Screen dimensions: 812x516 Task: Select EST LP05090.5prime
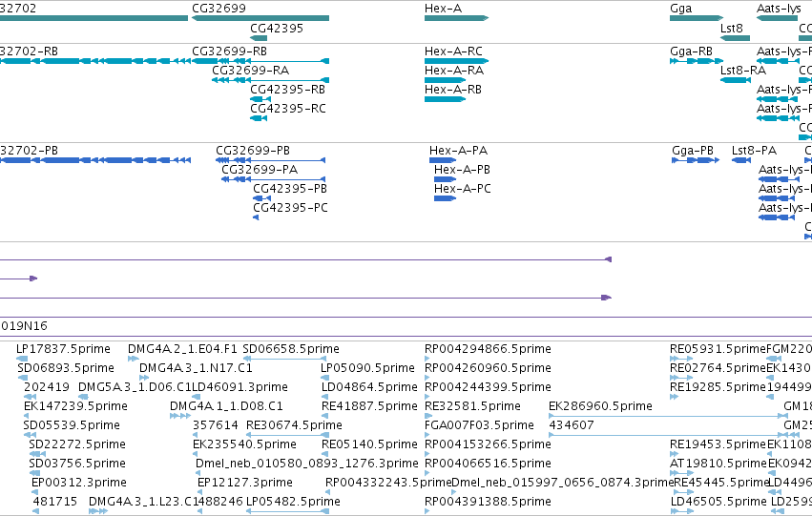click(x=367, y=368)
